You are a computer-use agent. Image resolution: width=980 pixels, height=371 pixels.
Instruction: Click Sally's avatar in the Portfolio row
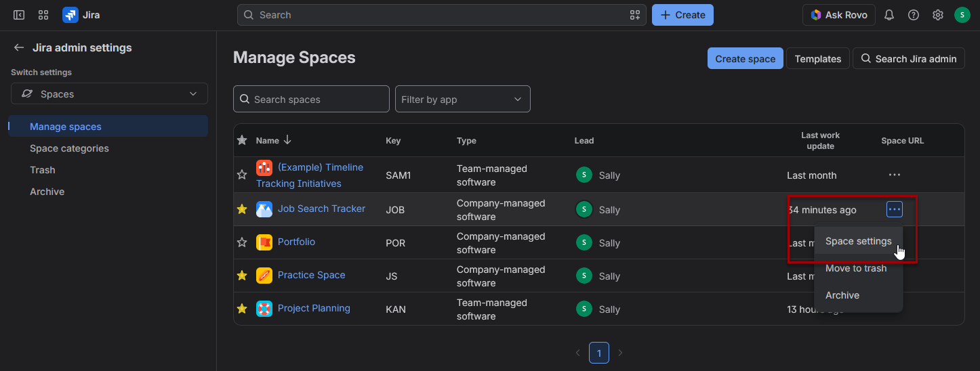point(584,242)
